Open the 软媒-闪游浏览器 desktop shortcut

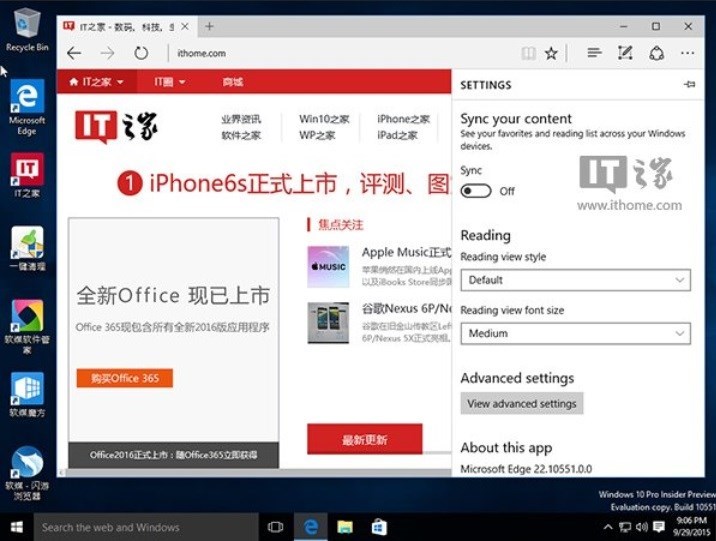point(27,473)
